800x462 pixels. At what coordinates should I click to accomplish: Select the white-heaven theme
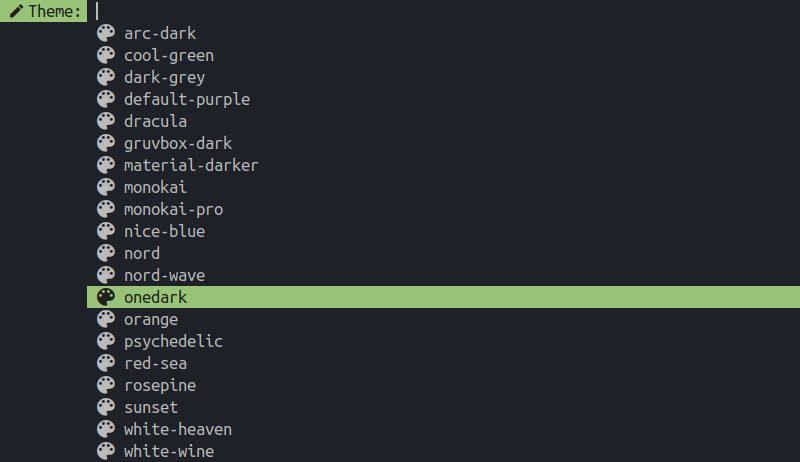[x=443, y=429]
